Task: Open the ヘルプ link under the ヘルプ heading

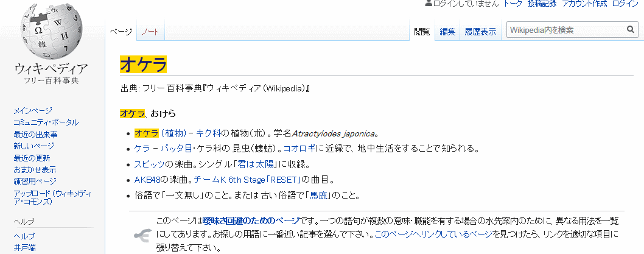Action: pos(24,236)
